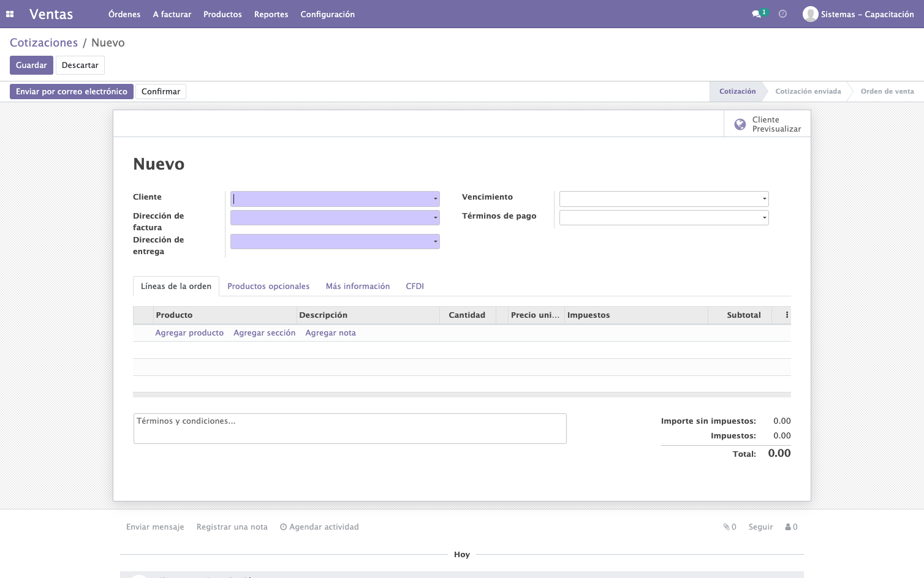Click the Agregar sección link
The image size is (924, 578).
click(265, 332)
